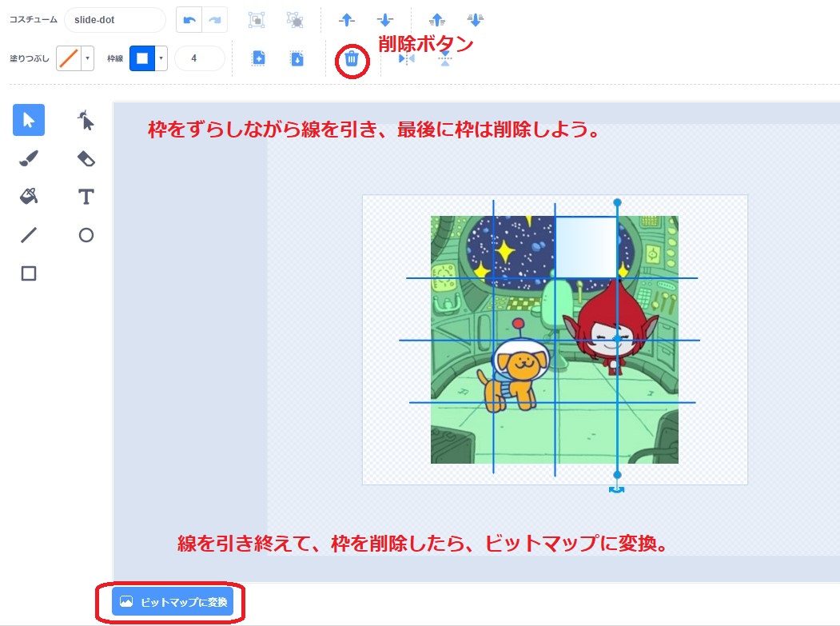Choose the Reshape tool
This screenshot has height=626, width=840.
[x=86, y=120]
